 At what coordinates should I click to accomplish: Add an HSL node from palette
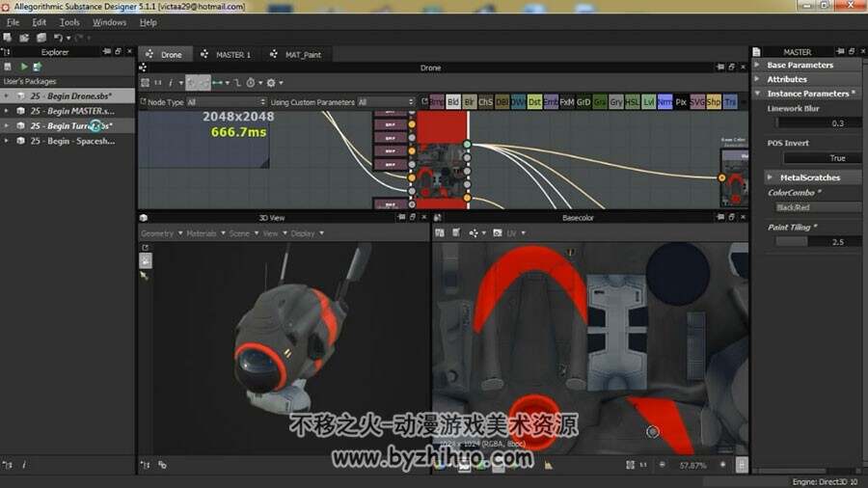click(x=632, y=102)
